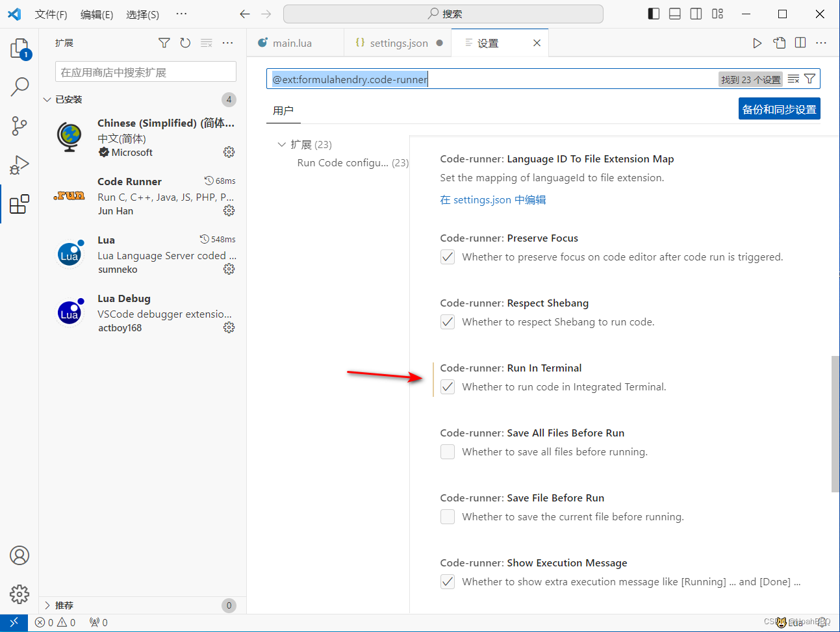The width and height of the screenshot is (840, 632).
Task: Open Lua extension manage gear
Action: (229, 269)
